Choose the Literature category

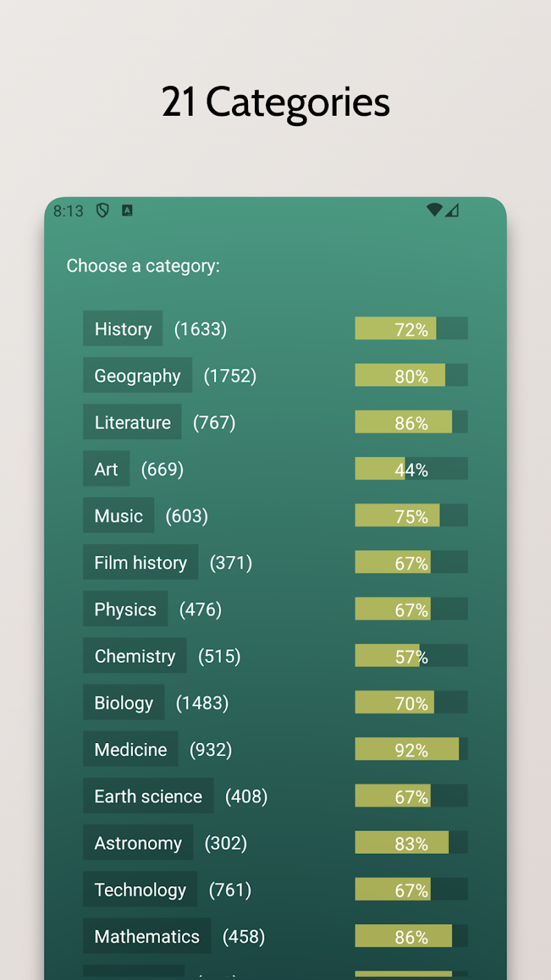132,422
